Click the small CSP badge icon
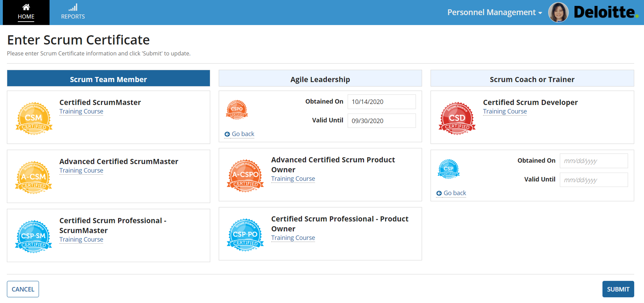Image resolution: width=644 pixels, height=303 pixels. [448, 169]
